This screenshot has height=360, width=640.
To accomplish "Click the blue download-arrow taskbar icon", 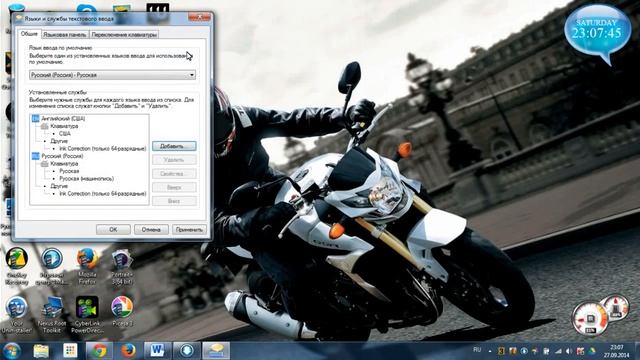I will point(187,351).
